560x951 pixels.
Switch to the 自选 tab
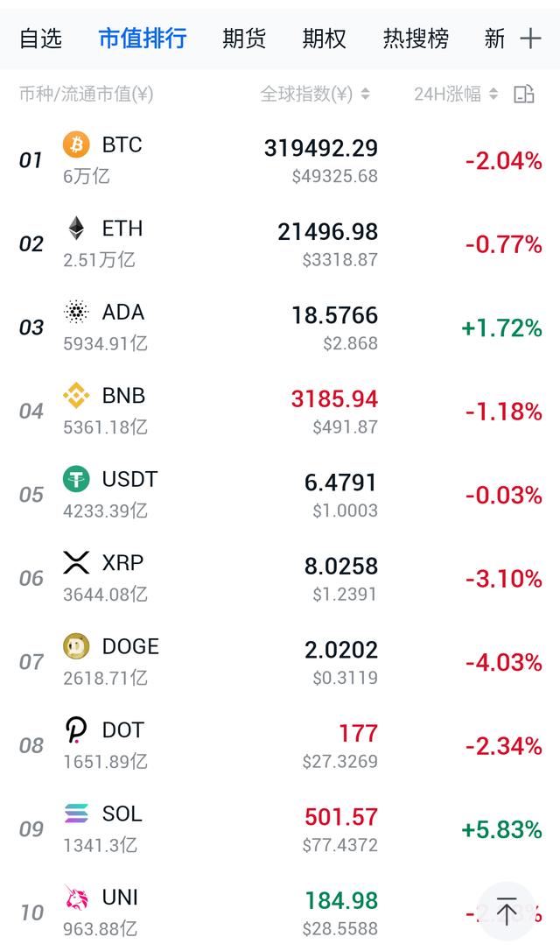[40, 38]
